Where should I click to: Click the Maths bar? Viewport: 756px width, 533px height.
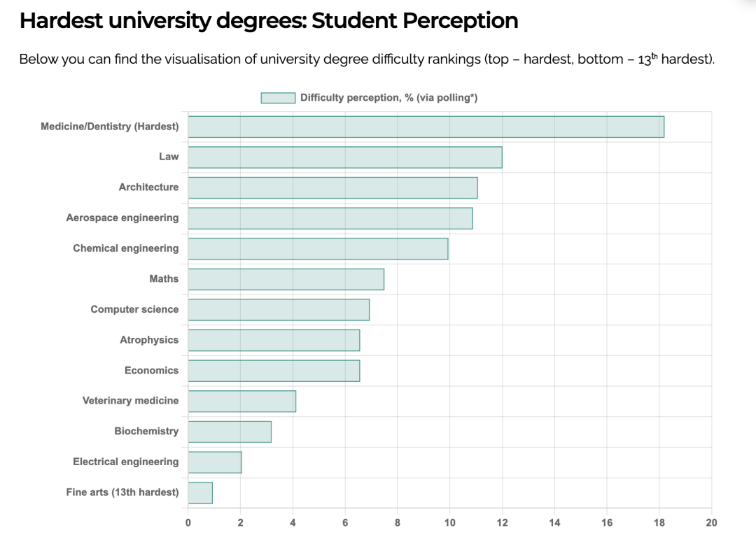click(x=286, y=279)
